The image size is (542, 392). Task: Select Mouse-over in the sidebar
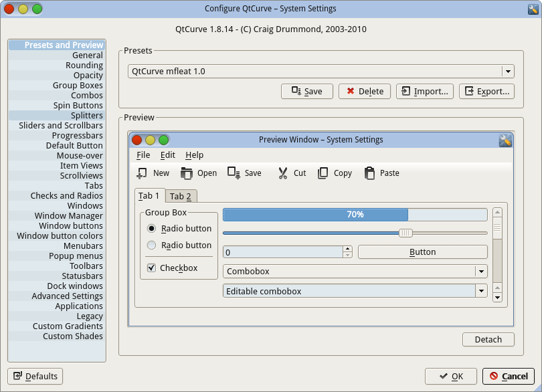point(57,156)
